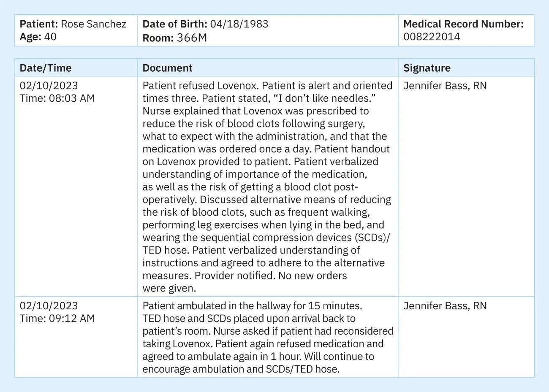Click the Document column header
The width and height of the screenshot is (549, 392).
(167, 68)
